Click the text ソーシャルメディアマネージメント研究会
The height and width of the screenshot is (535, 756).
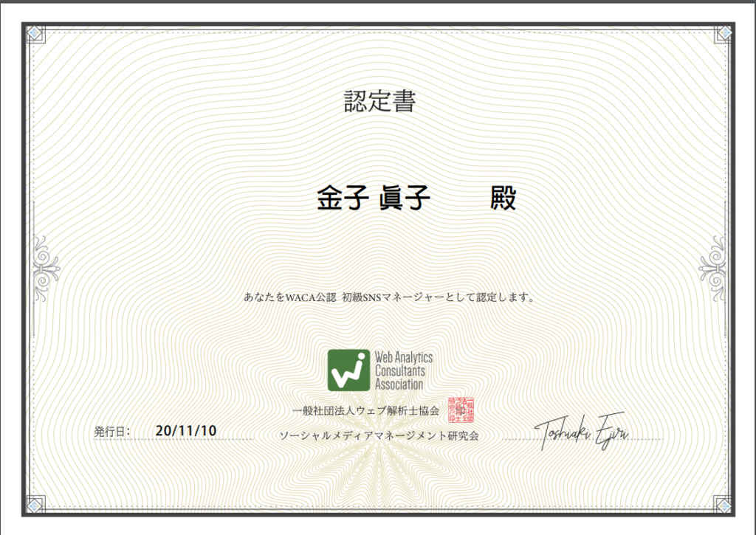tap(379, 435)
